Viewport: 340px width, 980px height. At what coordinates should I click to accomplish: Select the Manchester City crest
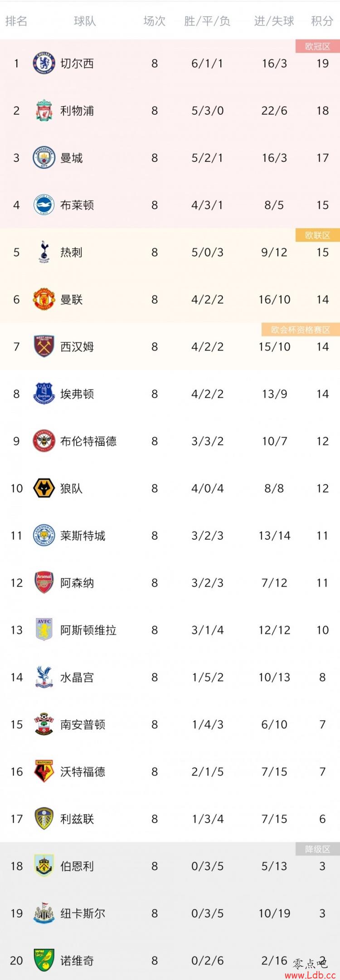pos(44,158)
